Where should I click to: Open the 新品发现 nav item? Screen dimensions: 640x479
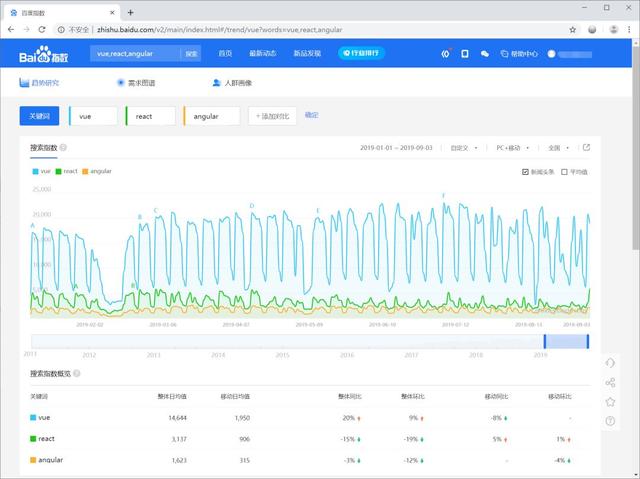[x=307, y=53]
